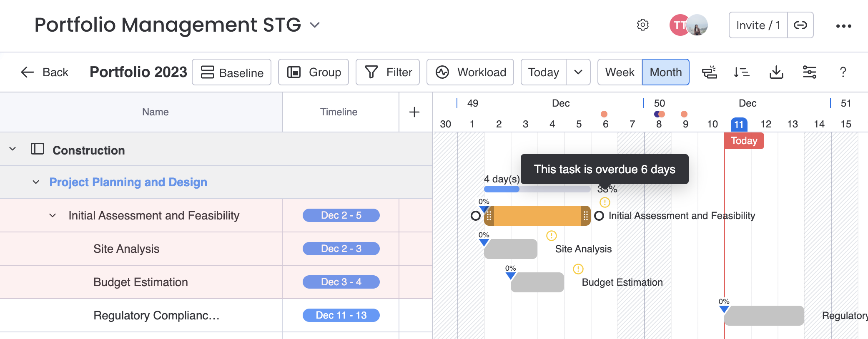Open help with the question mark icon
This screenshot has width=868, height=339.
(843, 72)
